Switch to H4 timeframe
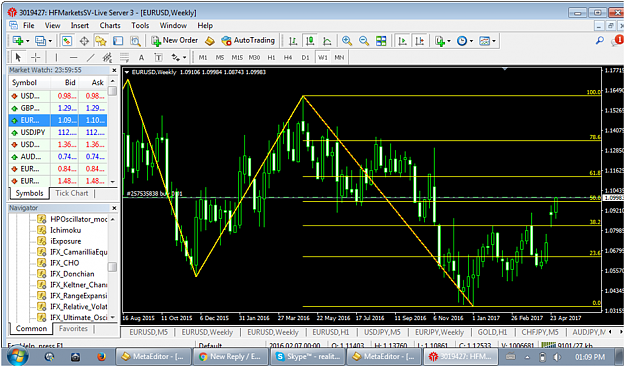 (x=288, y=57)
